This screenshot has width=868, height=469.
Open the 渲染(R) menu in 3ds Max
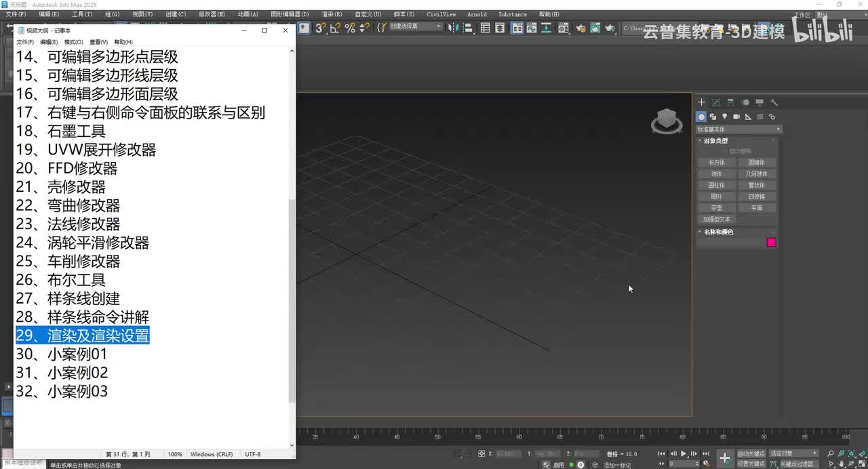pos(332,14)
